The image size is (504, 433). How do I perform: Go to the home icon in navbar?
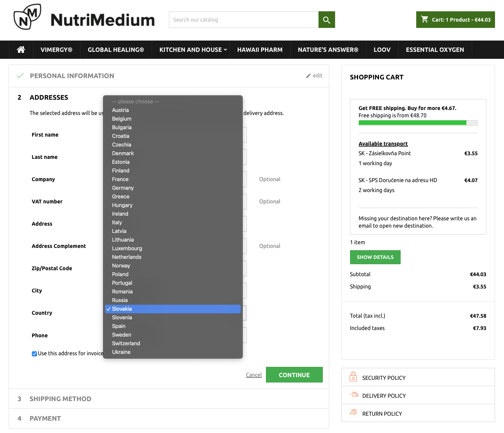coord(21,50)
